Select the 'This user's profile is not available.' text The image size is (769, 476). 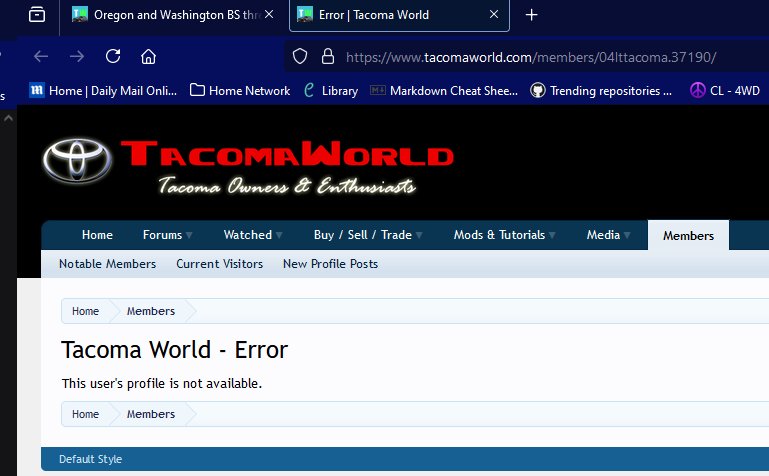coord(162,383)
